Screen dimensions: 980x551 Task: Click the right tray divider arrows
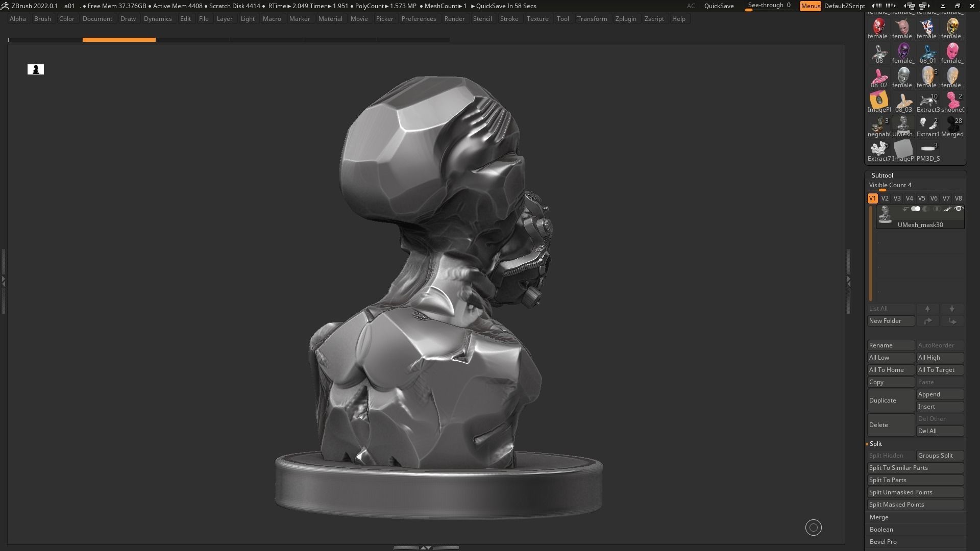click(x=849, y=281)
